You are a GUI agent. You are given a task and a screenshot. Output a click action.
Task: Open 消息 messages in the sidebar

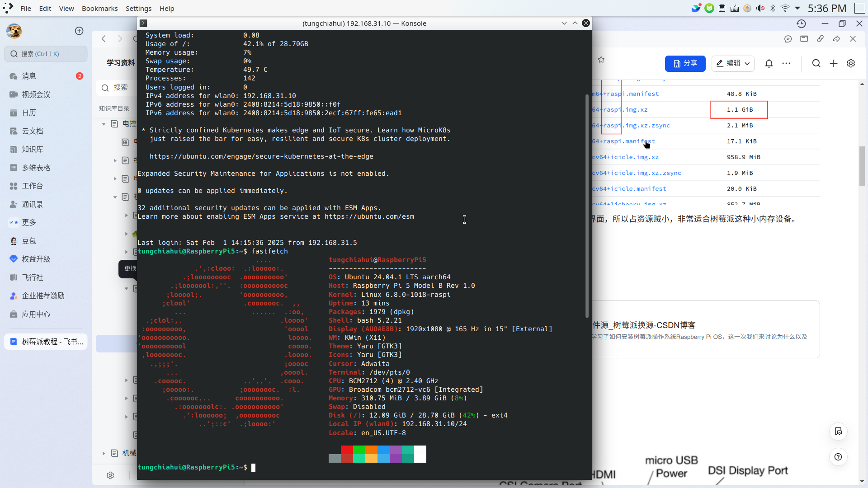(46, 76)
